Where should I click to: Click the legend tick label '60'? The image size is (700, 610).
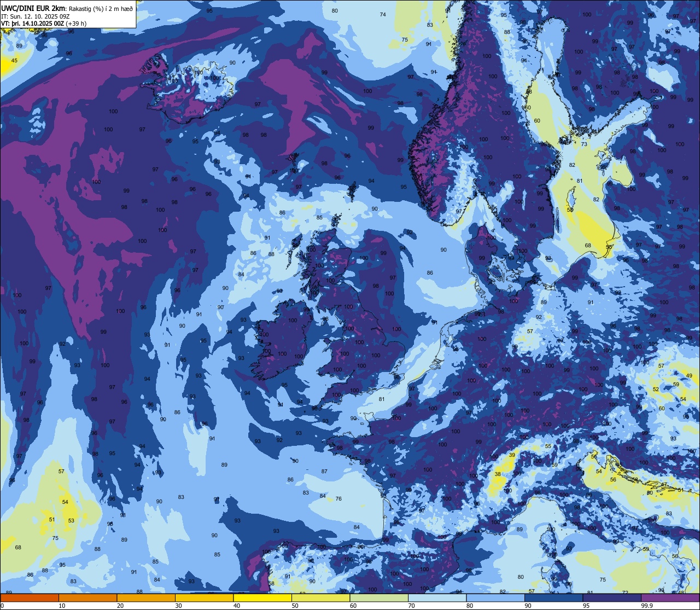coord(353,606)
